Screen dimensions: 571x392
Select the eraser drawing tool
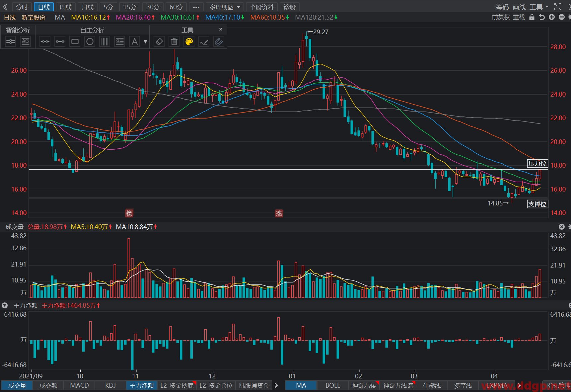click(159, 41)
